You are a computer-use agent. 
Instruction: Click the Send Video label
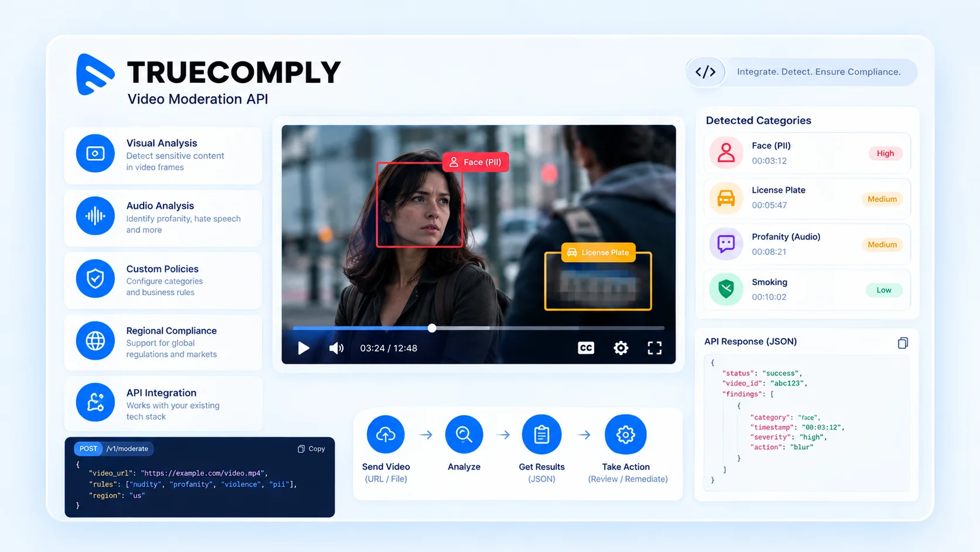386,467
